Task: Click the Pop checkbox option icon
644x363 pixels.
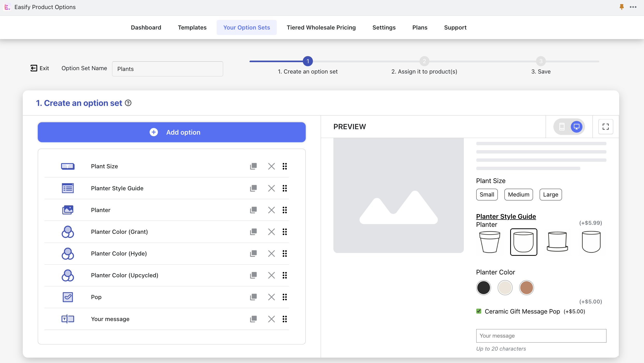Action: (x=68, y=297)
